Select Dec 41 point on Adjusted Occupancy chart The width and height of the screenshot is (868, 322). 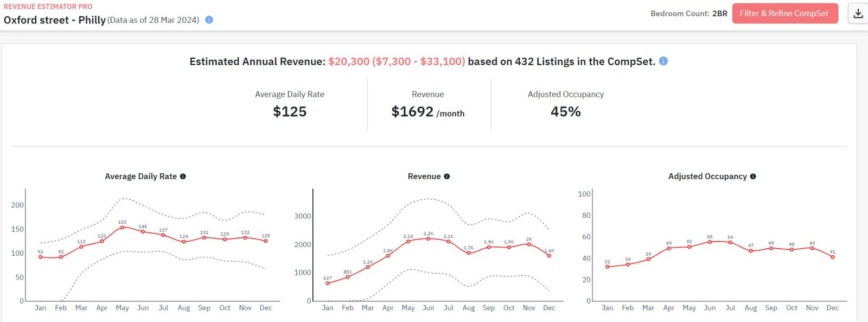coord(833,257)
